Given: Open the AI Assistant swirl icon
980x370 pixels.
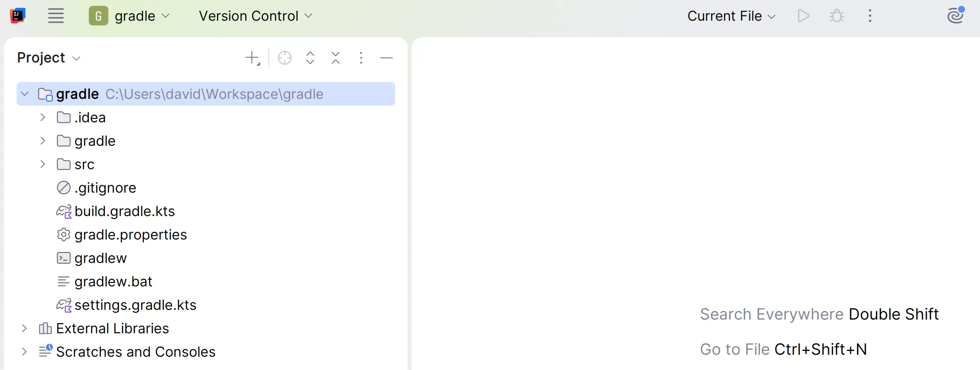Looking at the screenshot, I should pos(955,16).
